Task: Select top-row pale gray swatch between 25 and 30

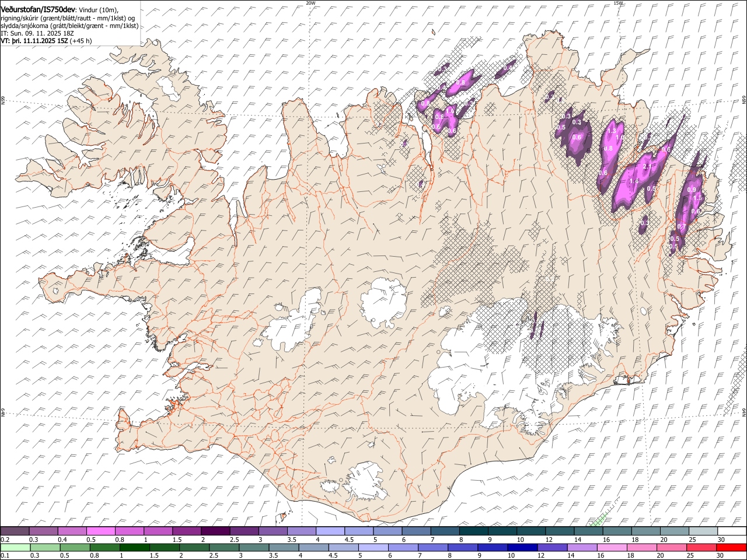Action: 703,531
